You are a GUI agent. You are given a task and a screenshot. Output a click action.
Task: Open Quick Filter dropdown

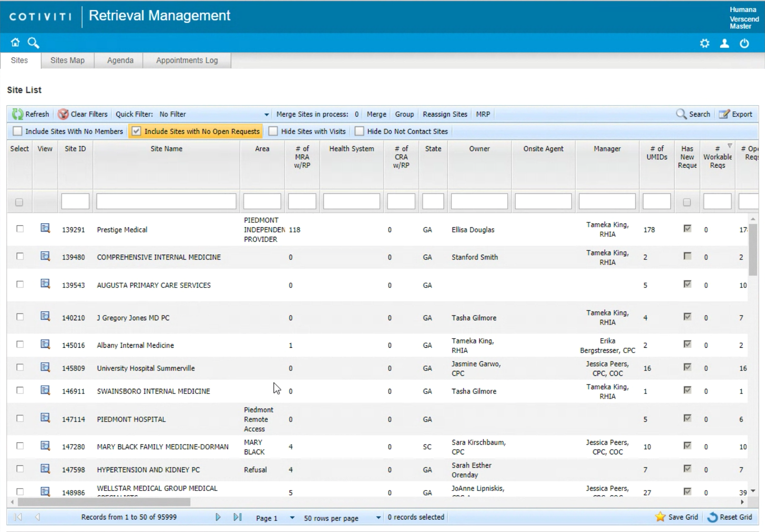[266, 115]
